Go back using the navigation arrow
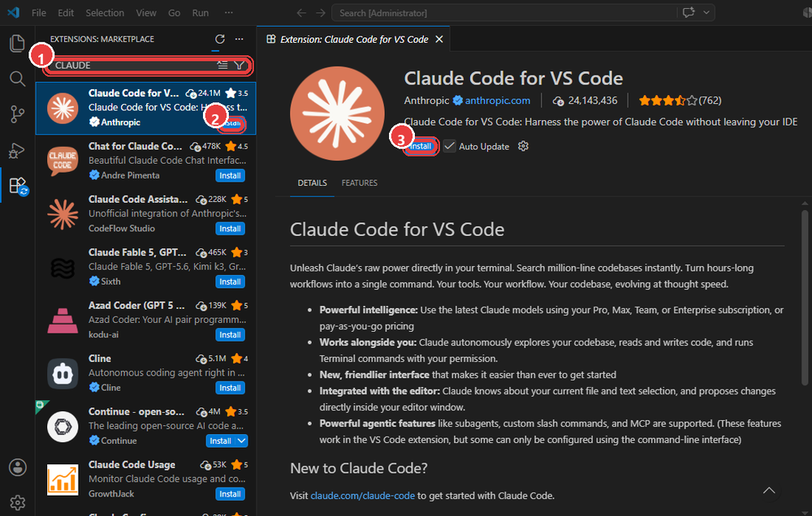The width and height of the screenshot is (812, 516). click(301, 13)
